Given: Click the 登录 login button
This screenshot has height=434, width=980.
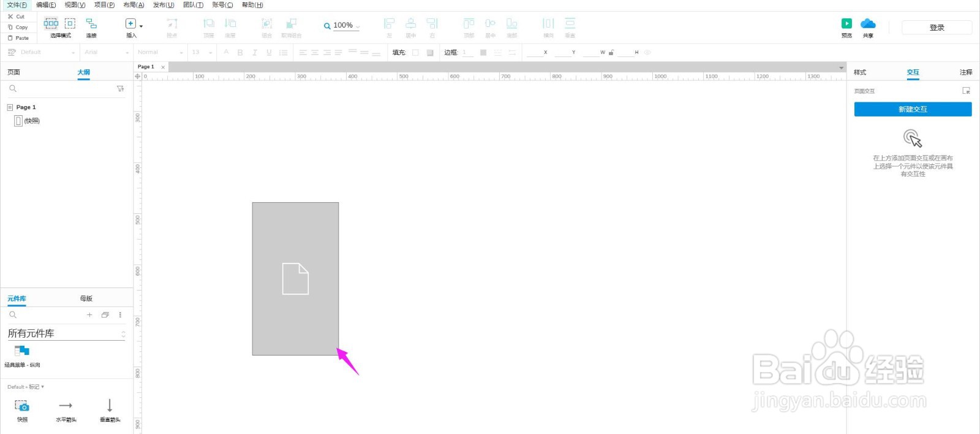Looking at the screenshot, I should 937,28.
